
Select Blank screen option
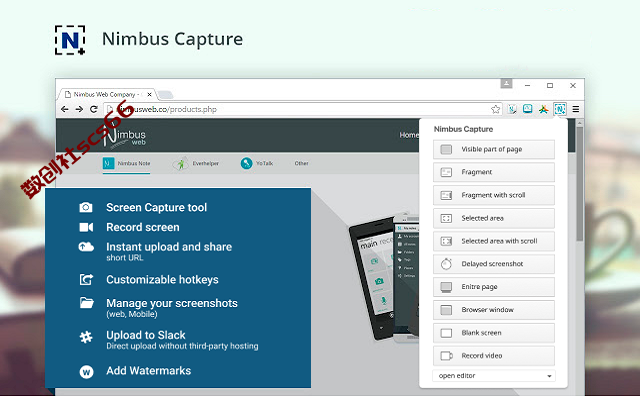click(494, 333)
